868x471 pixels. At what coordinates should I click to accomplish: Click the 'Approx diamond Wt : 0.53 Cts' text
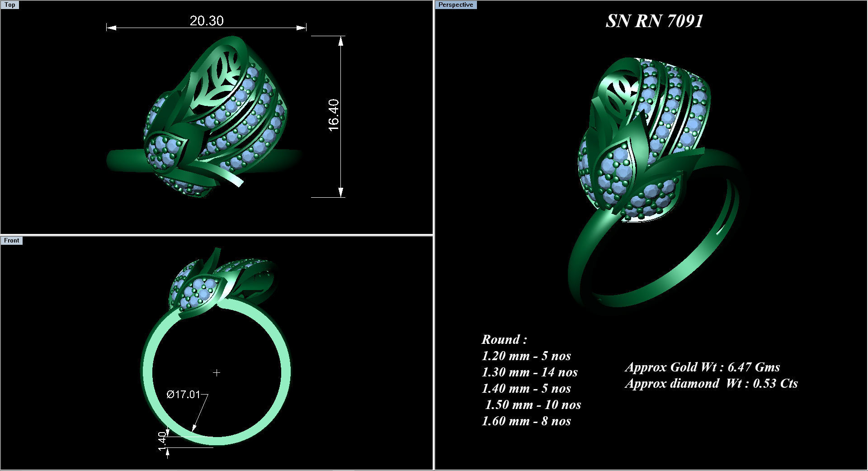point(712,383)
